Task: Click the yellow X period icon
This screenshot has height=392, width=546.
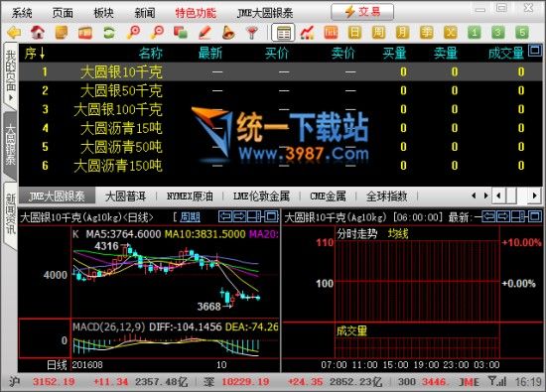Action: (450, 33)
